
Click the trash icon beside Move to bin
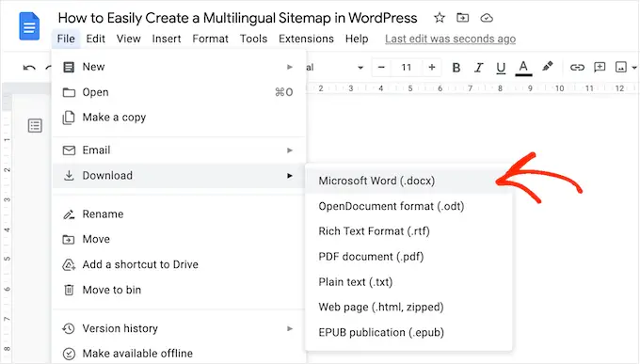click(69, 290)
